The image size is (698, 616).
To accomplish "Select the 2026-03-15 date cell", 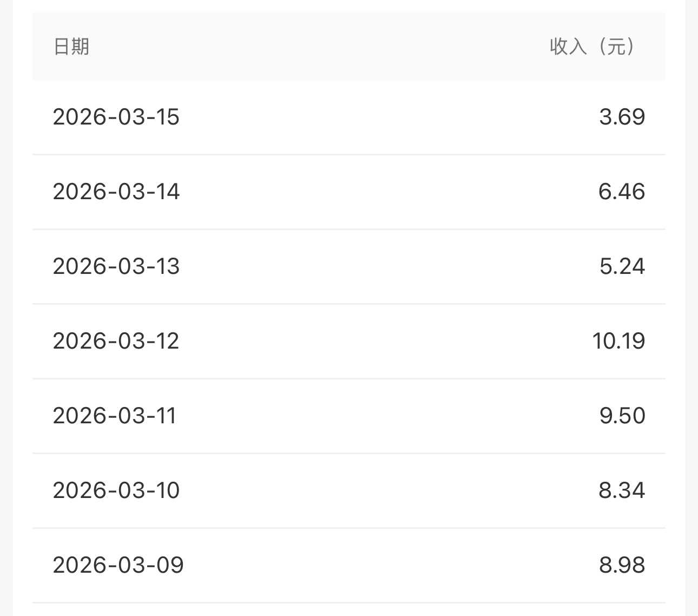I will click(116, 117).
